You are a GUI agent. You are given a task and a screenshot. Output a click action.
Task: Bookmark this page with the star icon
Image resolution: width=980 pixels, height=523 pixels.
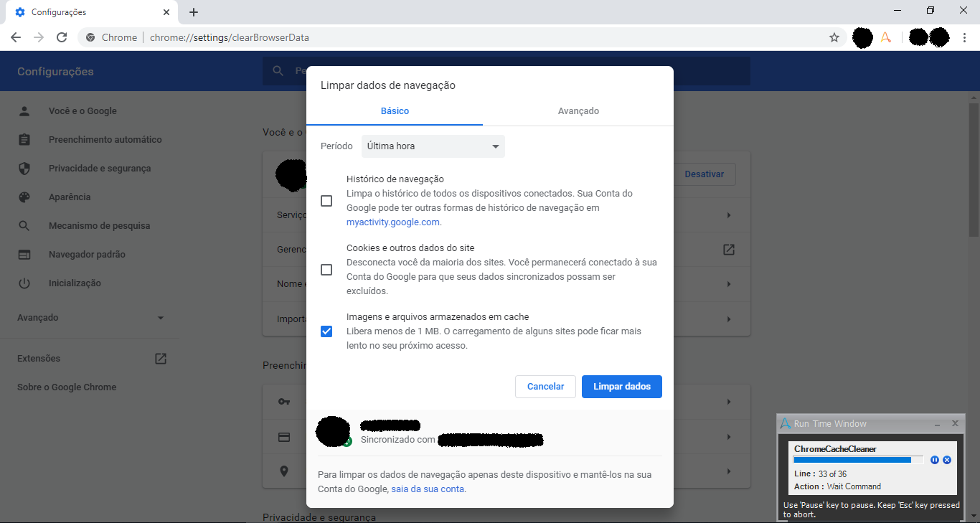pyautogui.click(x=834, y=37)
